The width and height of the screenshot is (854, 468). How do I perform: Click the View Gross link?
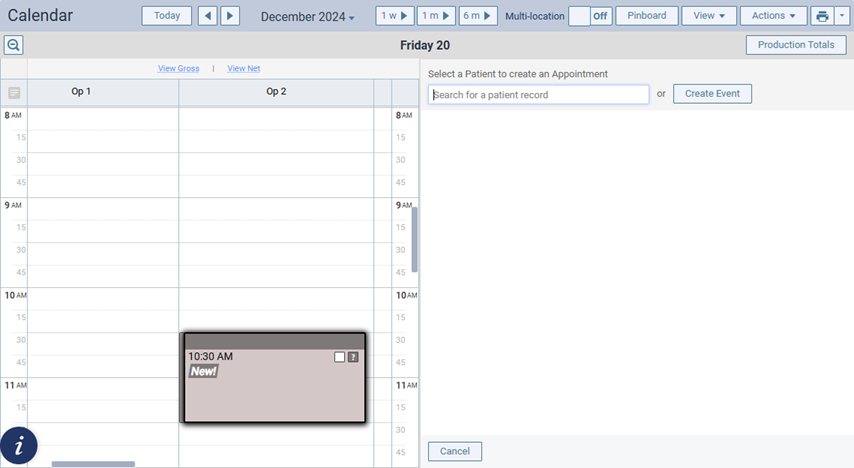pyautogui.click(x=179, y=68)
